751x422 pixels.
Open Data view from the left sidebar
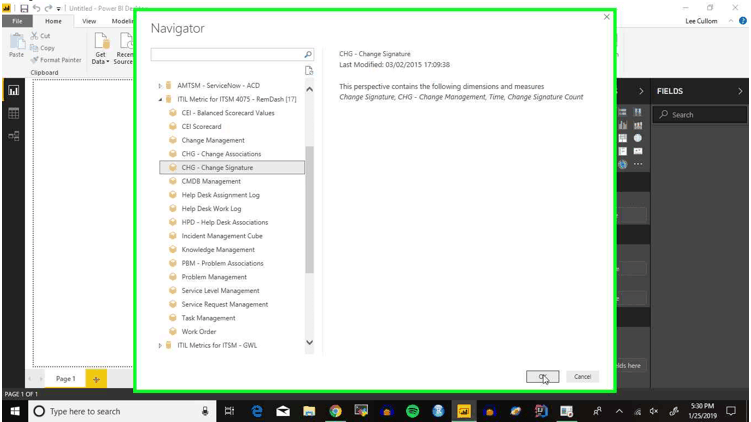tap(13, 114)
